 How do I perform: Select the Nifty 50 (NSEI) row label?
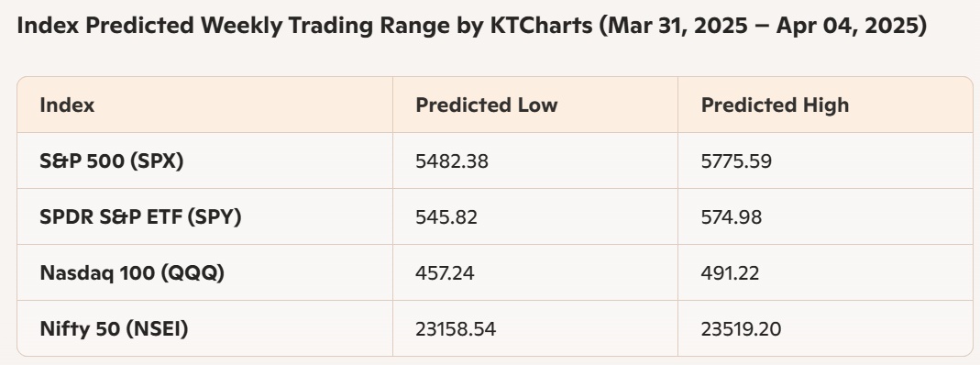pos(114,328)
